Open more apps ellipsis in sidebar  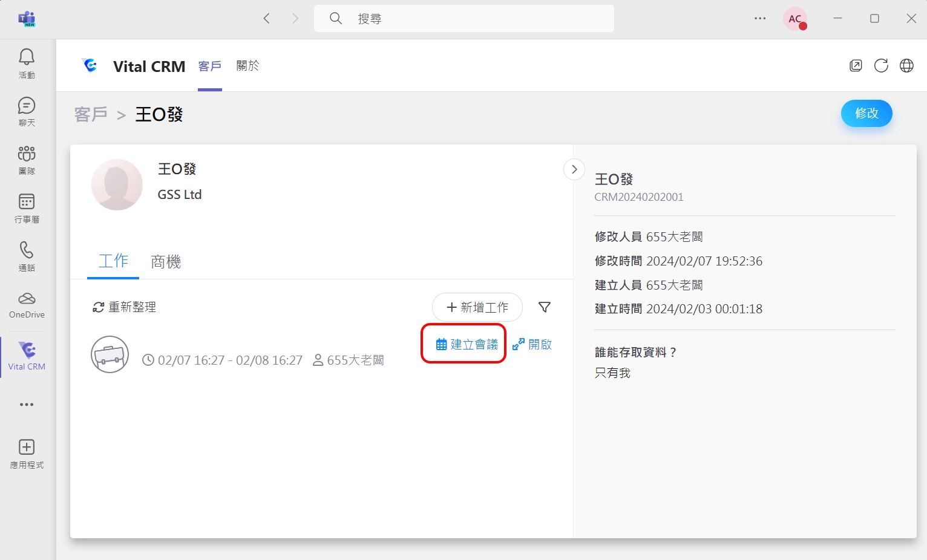tap(27, 405)
